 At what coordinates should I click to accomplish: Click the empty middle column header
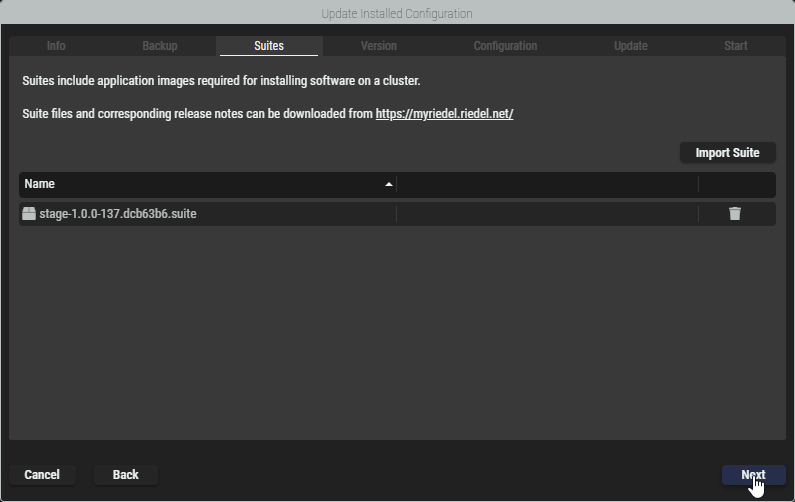click(x=547, y=184)
